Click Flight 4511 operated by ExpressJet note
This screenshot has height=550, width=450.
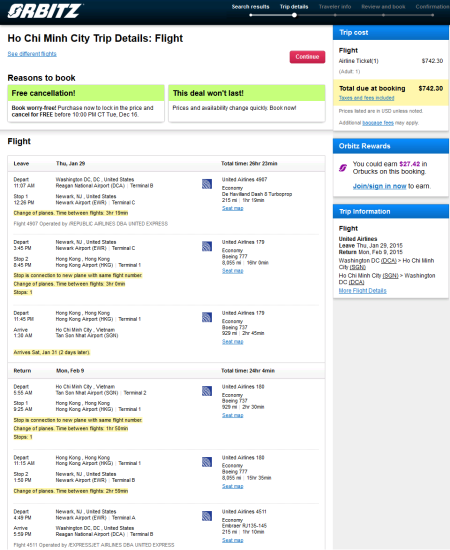coord(94,545)
